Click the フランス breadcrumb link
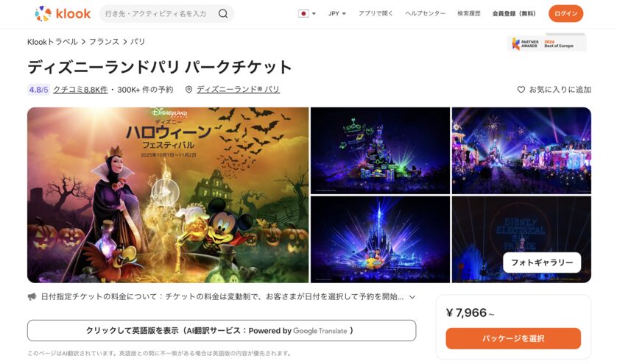The height and width of the screenshot is (364, 617). pos(104,42)
